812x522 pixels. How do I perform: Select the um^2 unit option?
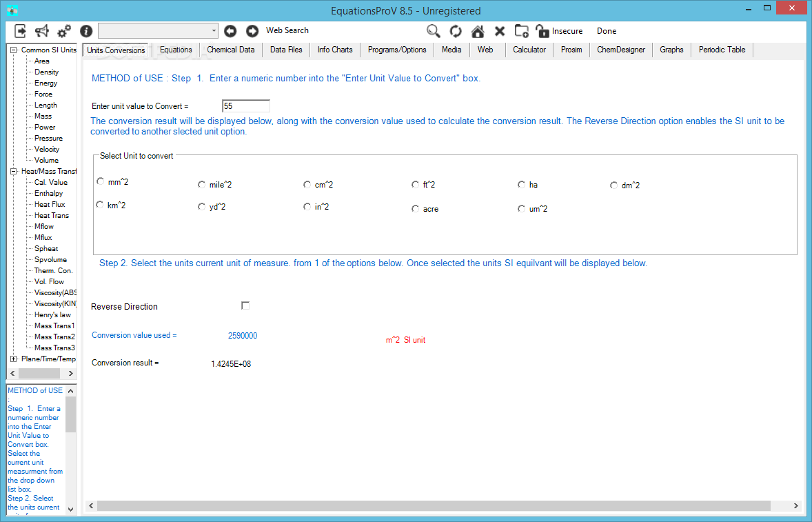(522, 209)
